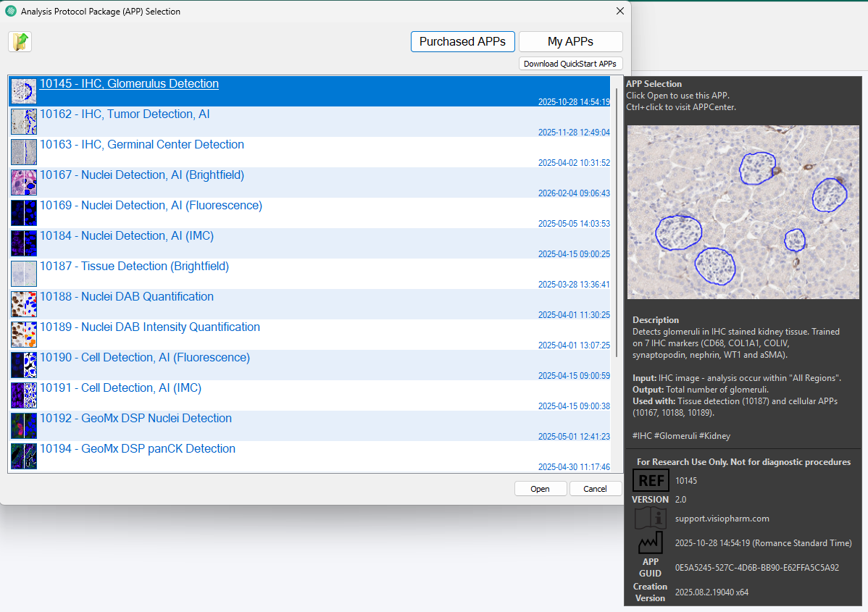
Task: Click thumbnail icon of 10162 Tumor Detection
Action: (24, 122)
